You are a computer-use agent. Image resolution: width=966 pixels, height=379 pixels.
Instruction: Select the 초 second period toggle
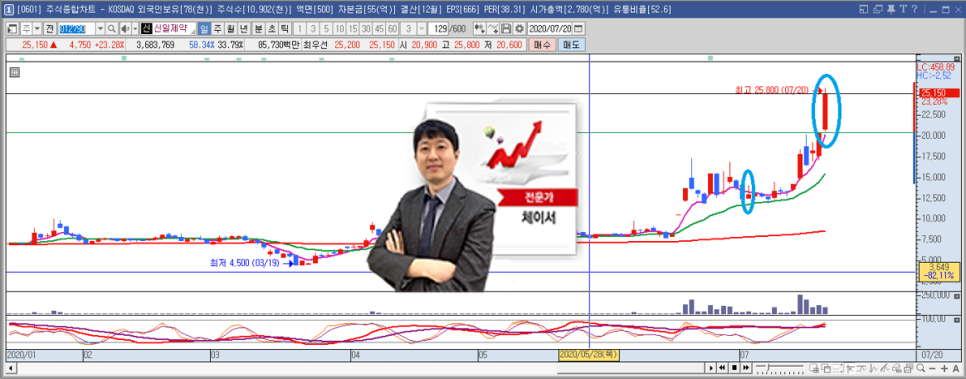(x=272, y=29)
